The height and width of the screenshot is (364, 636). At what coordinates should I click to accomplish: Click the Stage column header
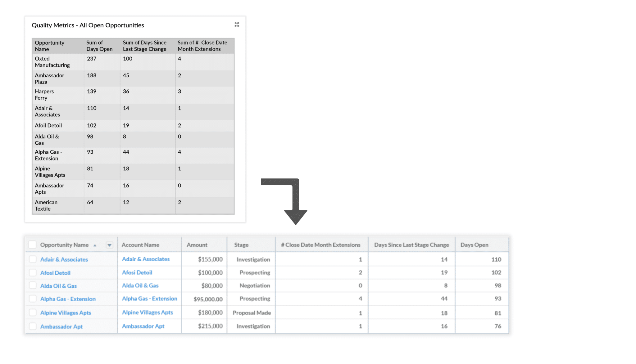point(241,245)
